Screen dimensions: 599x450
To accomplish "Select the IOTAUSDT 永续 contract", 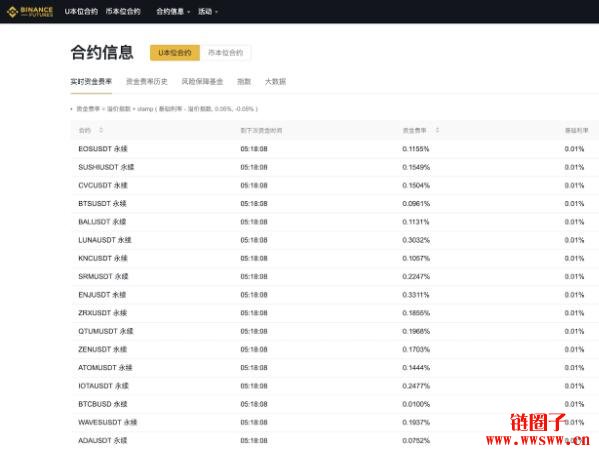I will (x=104, y=386).
